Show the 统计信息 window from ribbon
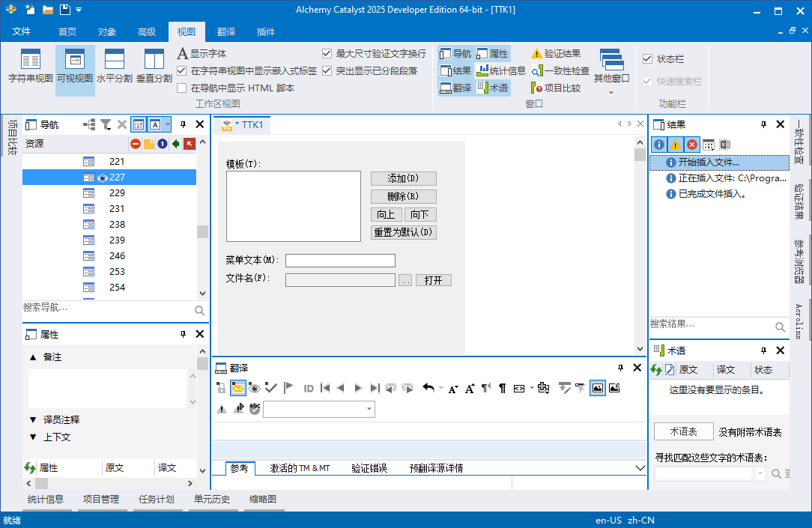 [501, 71]
